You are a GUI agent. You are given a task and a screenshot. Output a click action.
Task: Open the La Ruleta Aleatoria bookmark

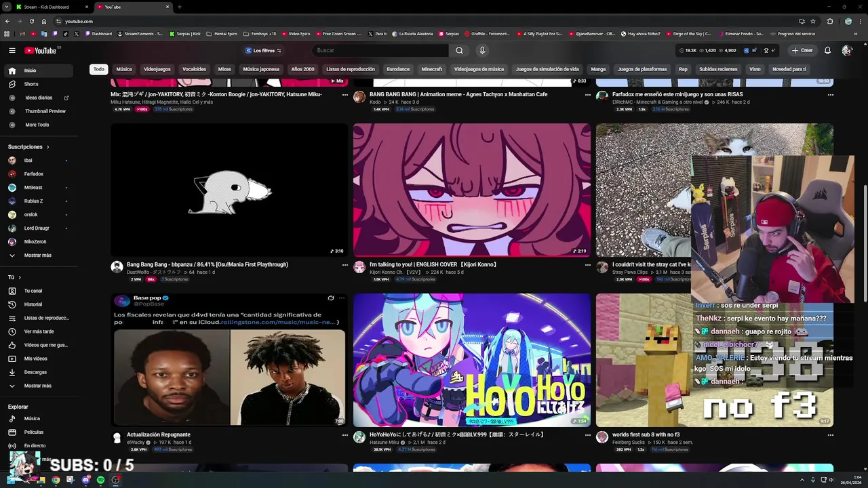pos(412,33)
